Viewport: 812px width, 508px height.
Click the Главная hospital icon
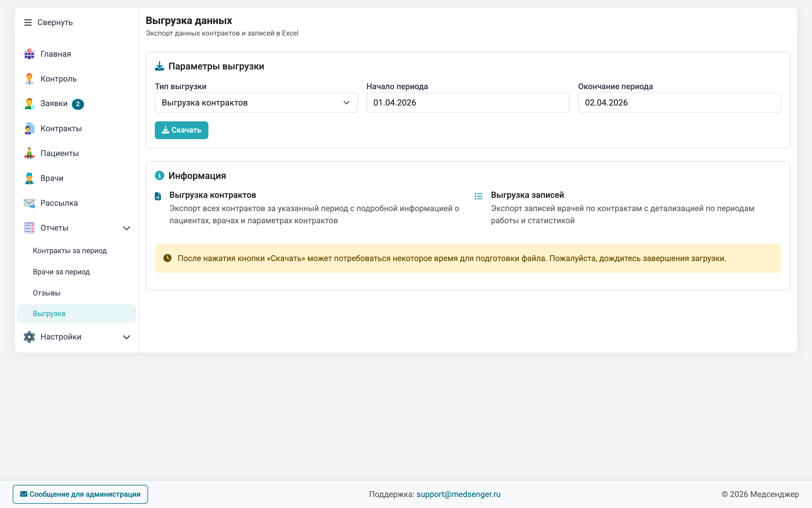(29, 54)
